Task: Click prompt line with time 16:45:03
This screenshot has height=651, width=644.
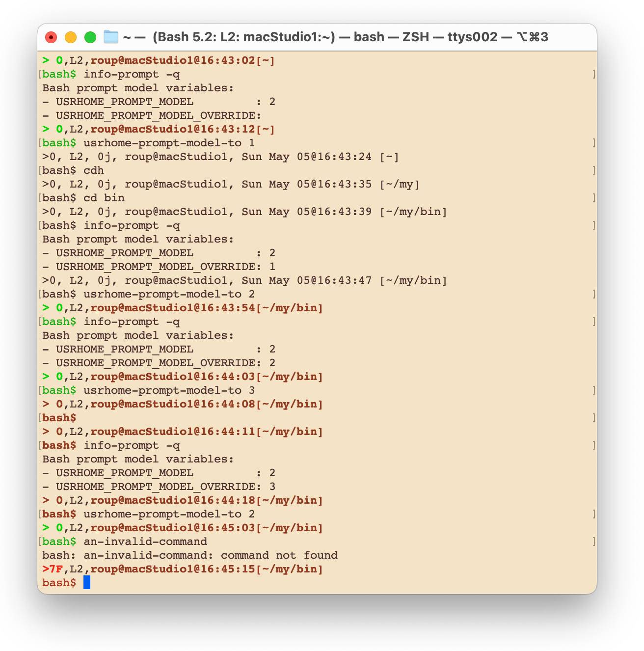Action: [x=183, y=528]
